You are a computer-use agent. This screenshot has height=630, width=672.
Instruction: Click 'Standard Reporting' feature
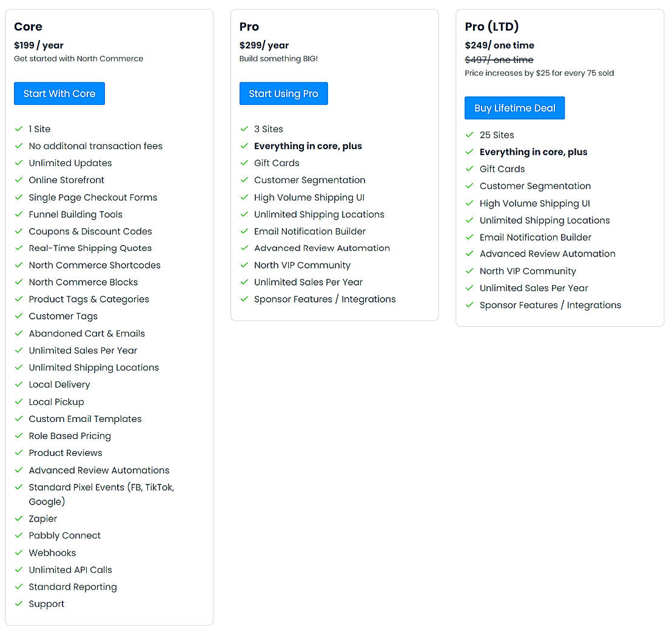point(73,587)
